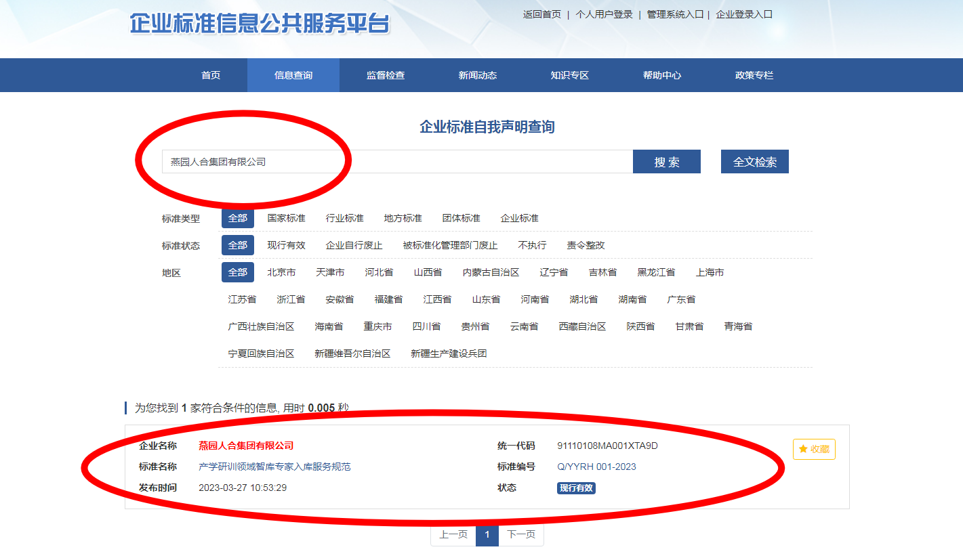Screen dimensions: 963x560
Task: Filter standard type by 团体标准
Action: click(462, 218)
